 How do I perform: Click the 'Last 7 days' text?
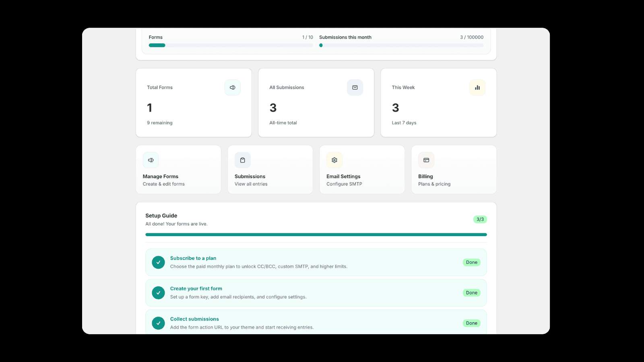pos(404,123)
